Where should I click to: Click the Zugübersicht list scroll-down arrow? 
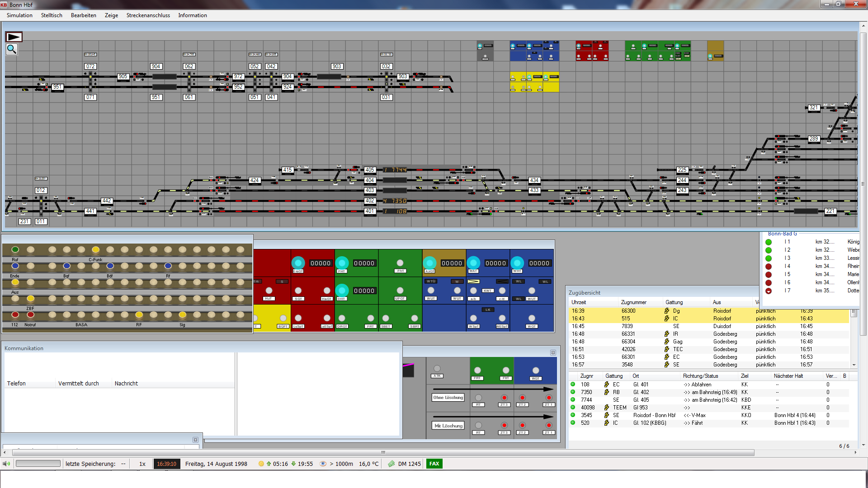click(x=854, y=365)
